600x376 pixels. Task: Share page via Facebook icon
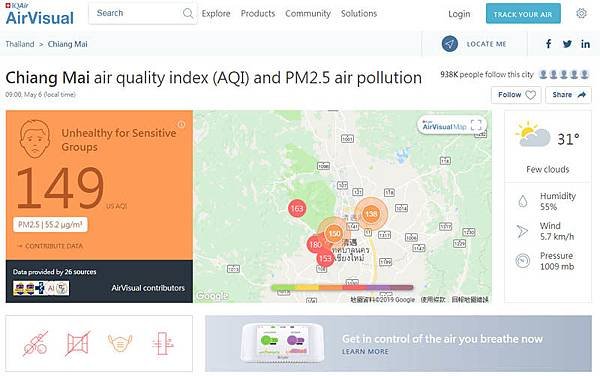click(548, 44)
